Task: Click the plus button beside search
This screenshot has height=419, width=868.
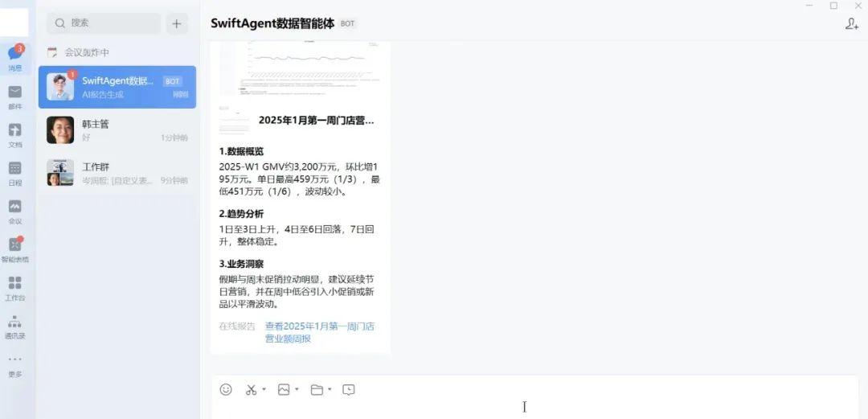Action: [177, 23]
